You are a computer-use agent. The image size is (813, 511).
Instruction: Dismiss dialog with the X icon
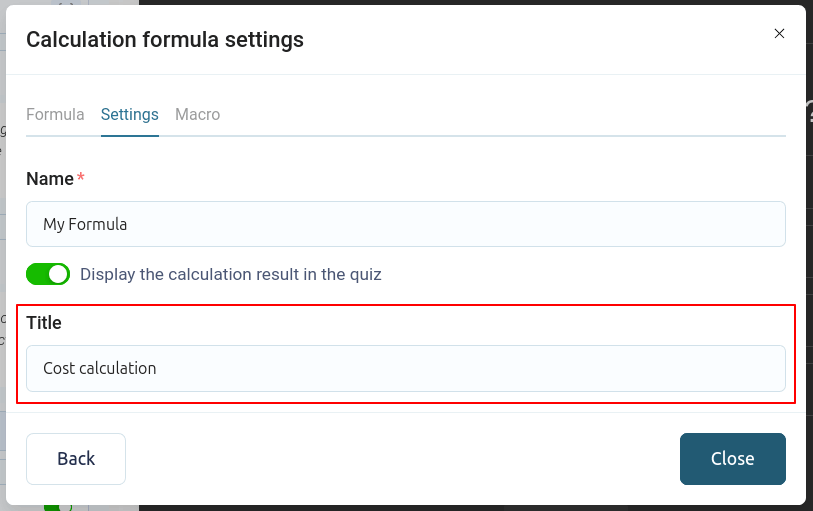779,33
